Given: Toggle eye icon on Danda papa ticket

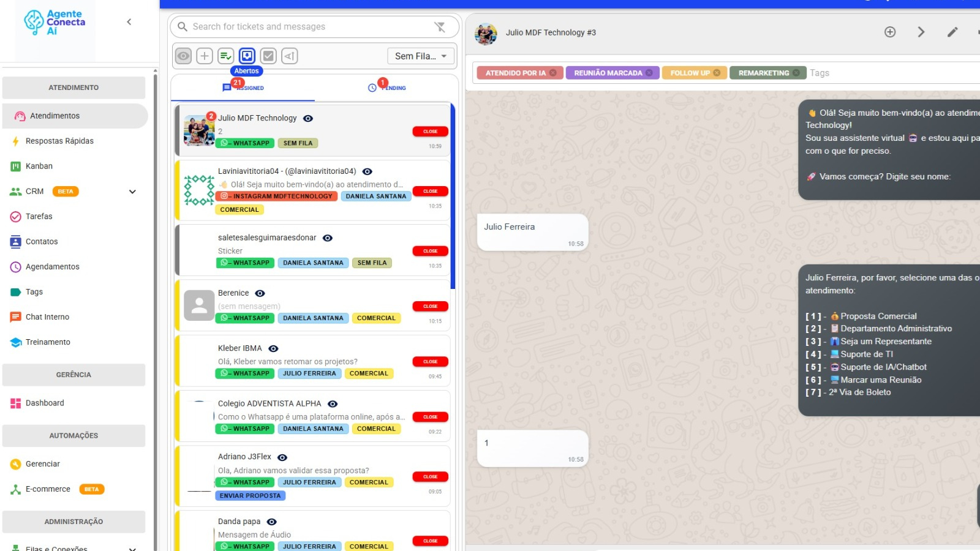Looking at the screenshot, I should click(272, 522).
